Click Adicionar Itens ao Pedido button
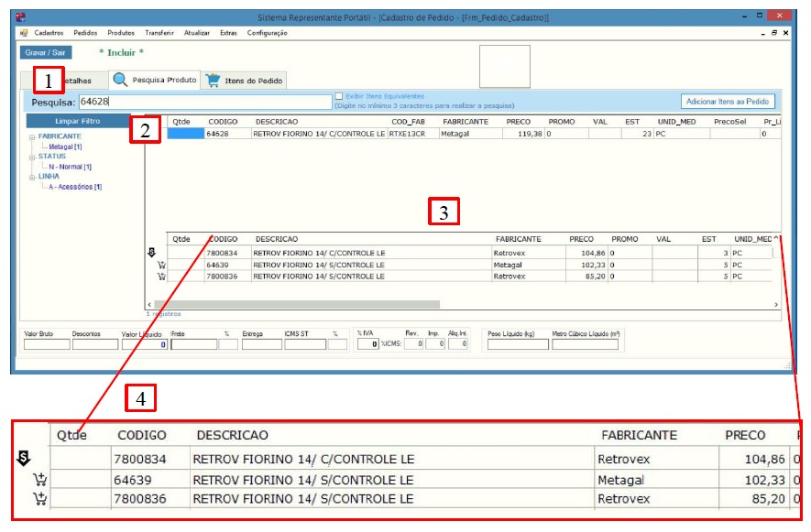 [729, 102]
